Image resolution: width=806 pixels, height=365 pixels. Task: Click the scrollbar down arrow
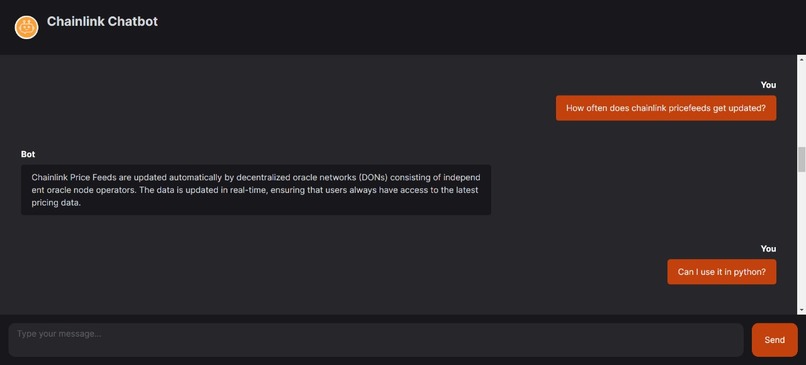point(801,310)
